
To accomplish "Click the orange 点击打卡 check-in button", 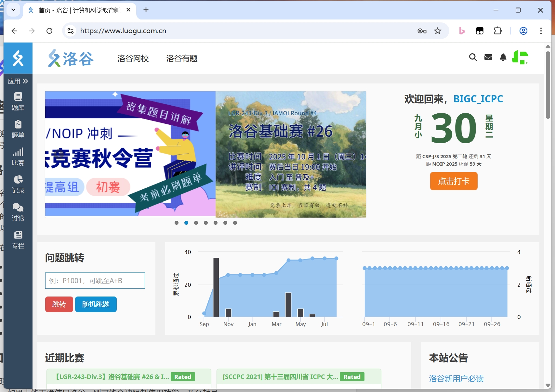I will coord(454,181).
